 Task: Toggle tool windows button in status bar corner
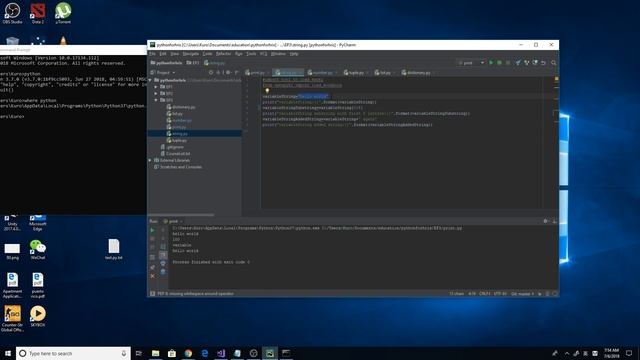point(152,293)
